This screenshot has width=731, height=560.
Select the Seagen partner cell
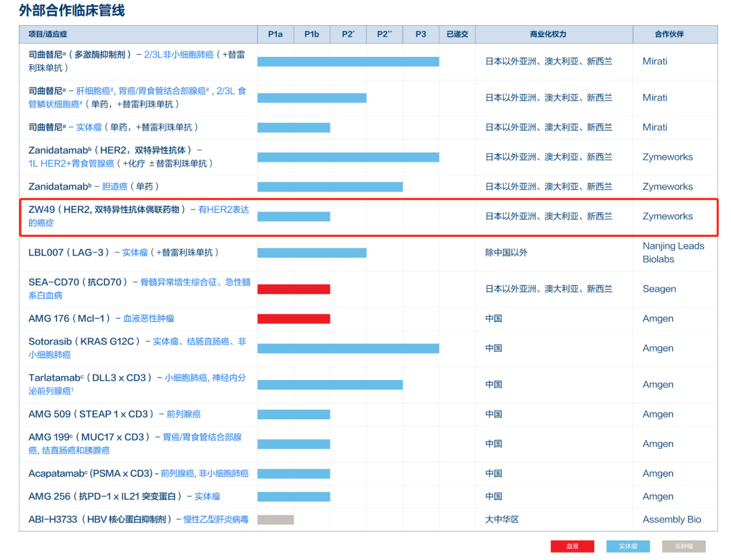coord(659,289)
